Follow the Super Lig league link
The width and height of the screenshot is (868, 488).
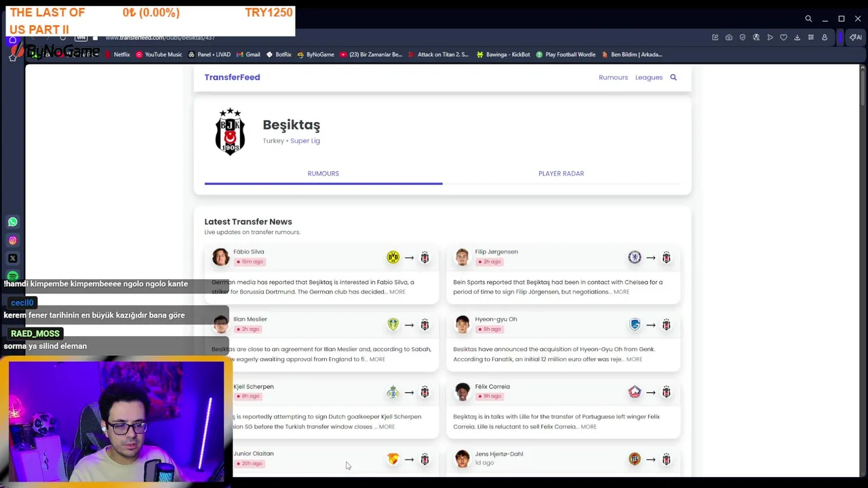pyautogui.click(x=305, y=141)
